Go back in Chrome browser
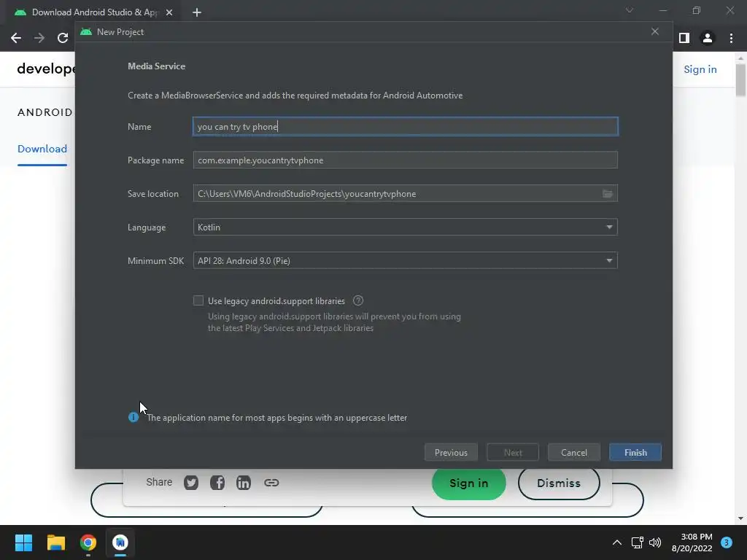The height and width of the screenshot is (560, 747). point(16,38)
